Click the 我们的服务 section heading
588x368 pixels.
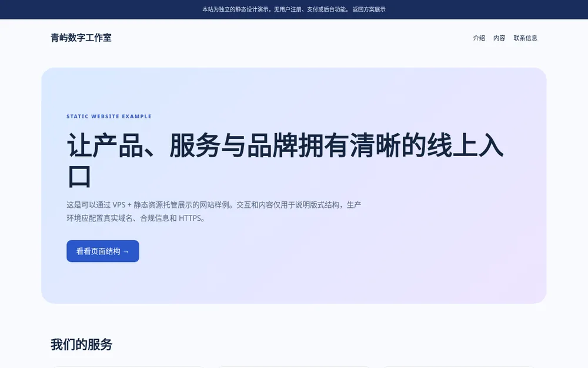[x=81, y=344]
